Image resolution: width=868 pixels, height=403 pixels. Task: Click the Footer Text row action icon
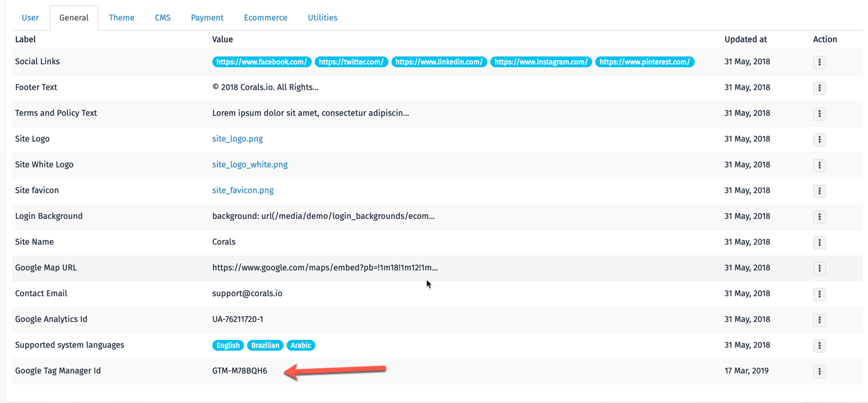point(819,88)
